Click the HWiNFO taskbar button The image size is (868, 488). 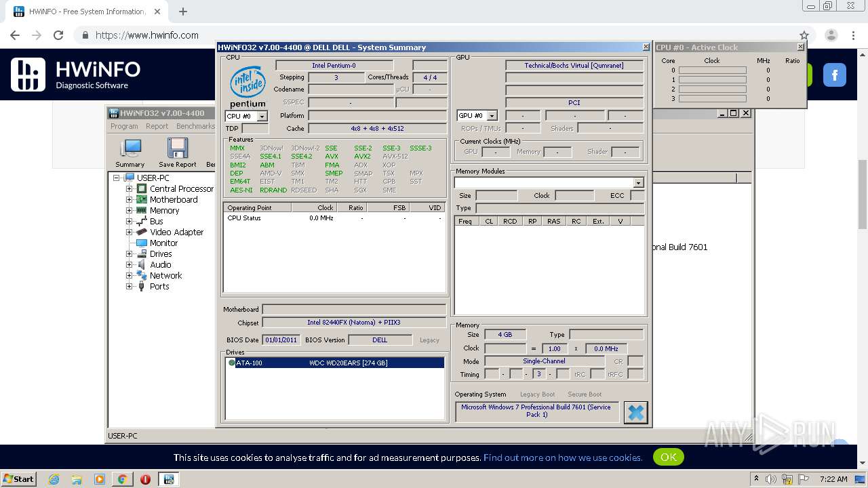168,479
